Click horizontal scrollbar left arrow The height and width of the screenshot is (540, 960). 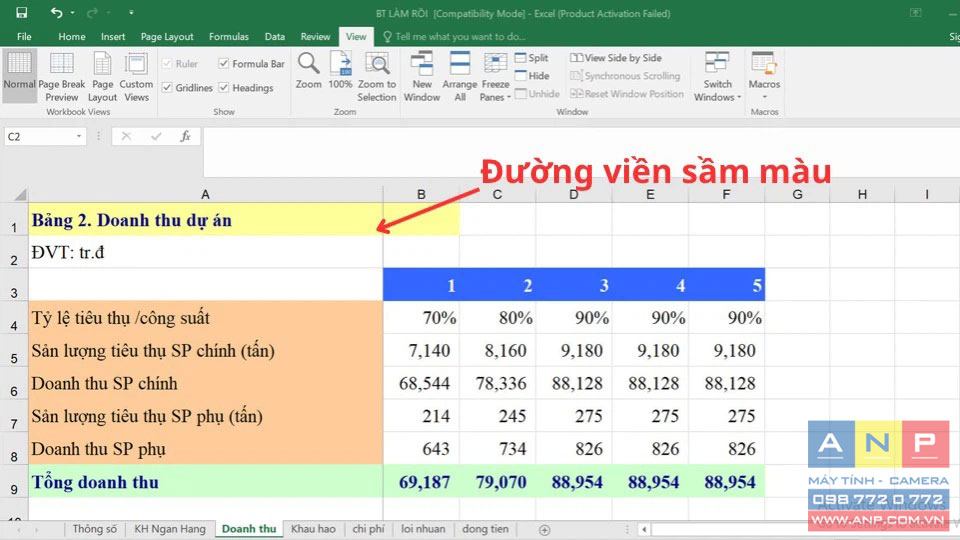coord(644,530)
